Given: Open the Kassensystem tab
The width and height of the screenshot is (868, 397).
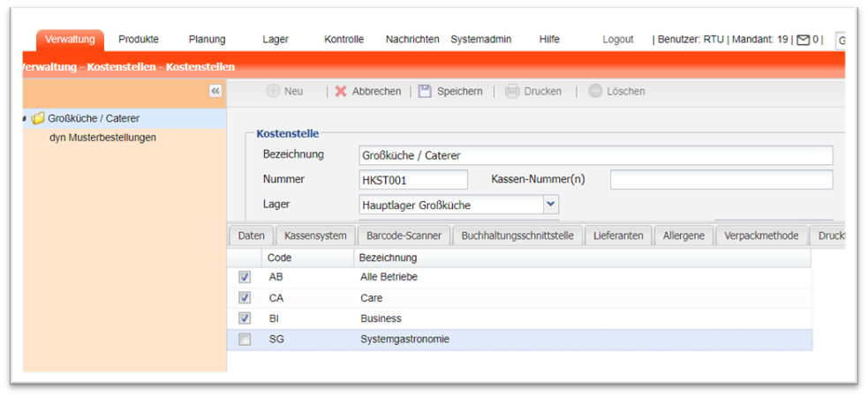Looking at the screenshot, I should pos(315,236).
